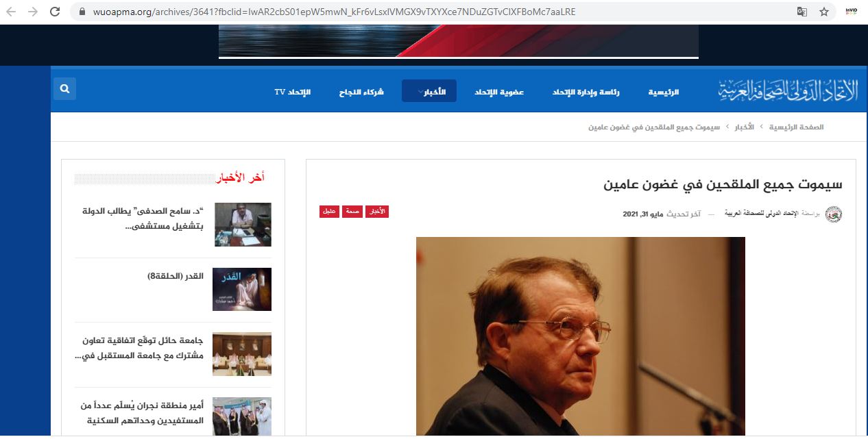The width and height of the screenshot is (868, 439).
Task: Click the site search magnifier icon
Action: (x=64, y=89)
